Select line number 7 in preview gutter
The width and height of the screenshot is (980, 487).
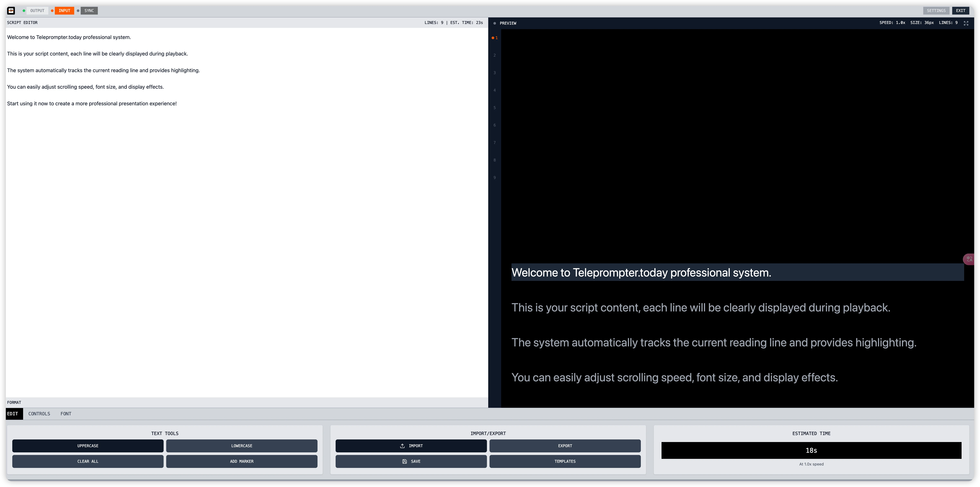pos(495,143)
